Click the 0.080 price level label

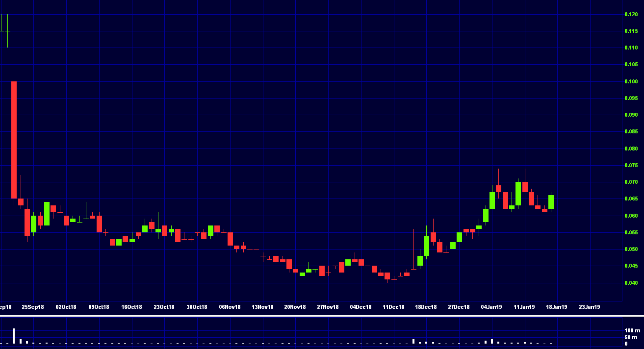631,149
